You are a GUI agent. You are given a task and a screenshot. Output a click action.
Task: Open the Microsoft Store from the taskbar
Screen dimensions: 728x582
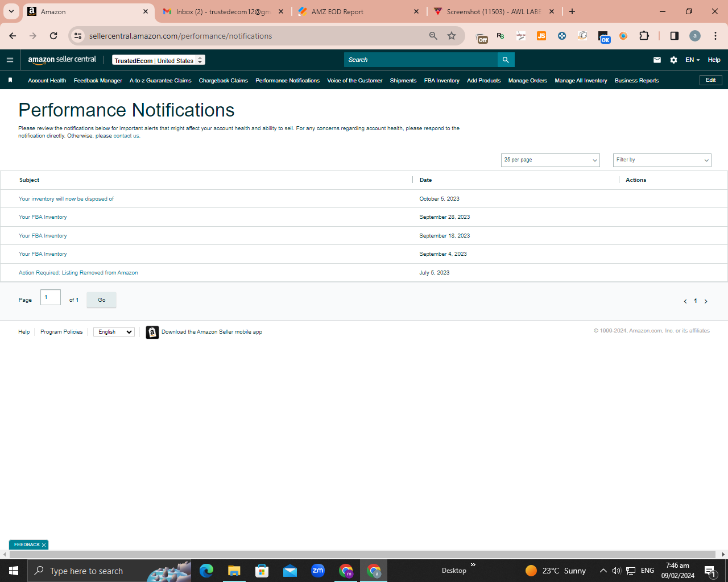(262, 571)
